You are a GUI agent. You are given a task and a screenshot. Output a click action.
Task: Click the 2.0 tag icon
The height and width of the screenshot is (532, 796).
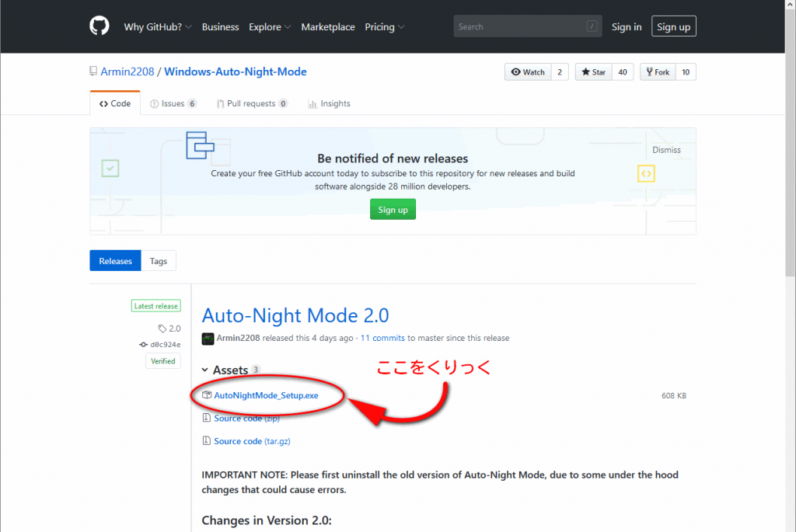click(x=162, y=329)
